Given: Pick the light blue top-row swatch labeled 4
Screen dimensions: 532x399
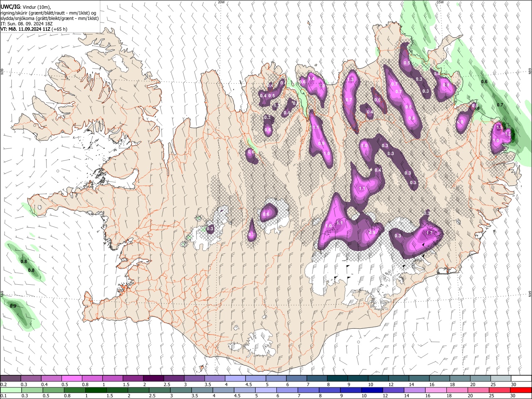Looking at the screenshot, I should [x=235, y=379].
